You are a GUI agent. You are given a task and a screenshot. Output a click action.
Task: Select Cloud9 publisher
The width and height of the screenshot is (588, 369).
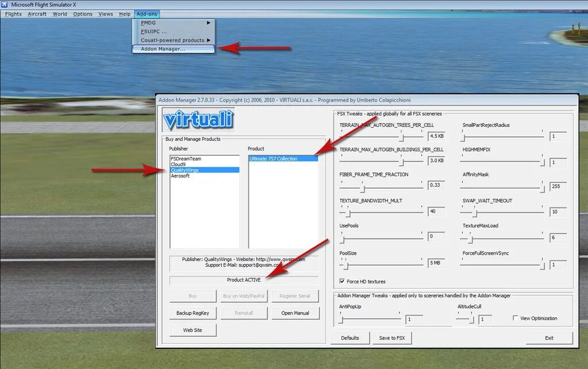pos(204,164)
